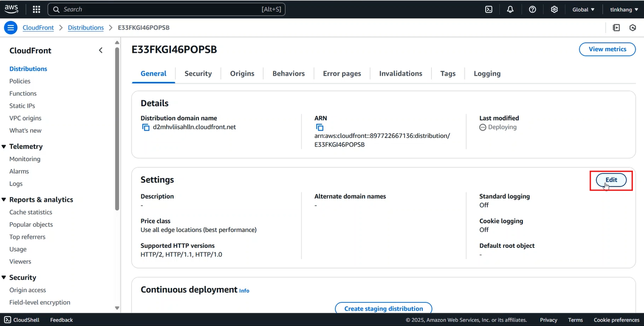
Task: Open the Viewers report
Action: [x=20, y=262]
